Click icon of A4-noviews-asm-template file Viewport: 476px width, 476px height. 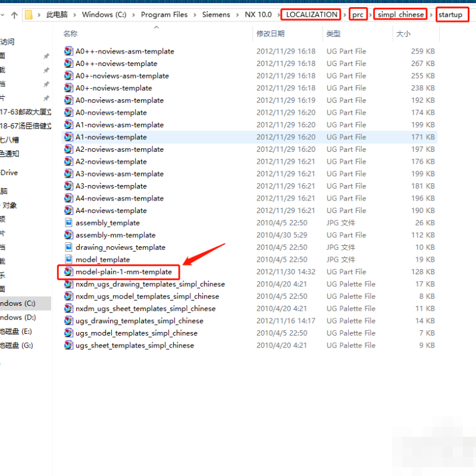click(x=68, y=198)
